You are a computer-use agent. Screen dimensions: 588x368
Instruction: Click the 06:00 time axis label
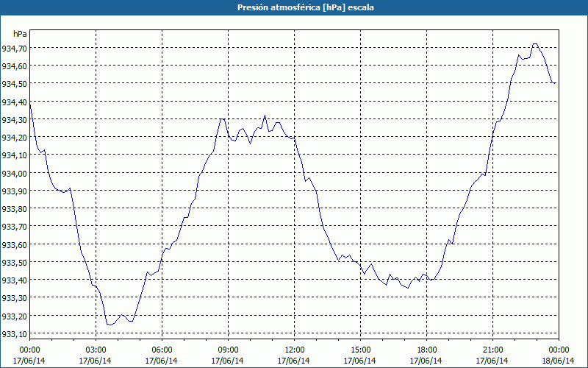(162, 350)
